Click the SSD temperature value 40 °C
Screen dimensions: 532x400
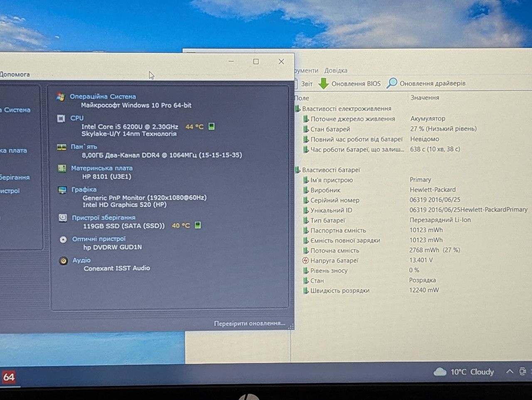tap(181, 226)
